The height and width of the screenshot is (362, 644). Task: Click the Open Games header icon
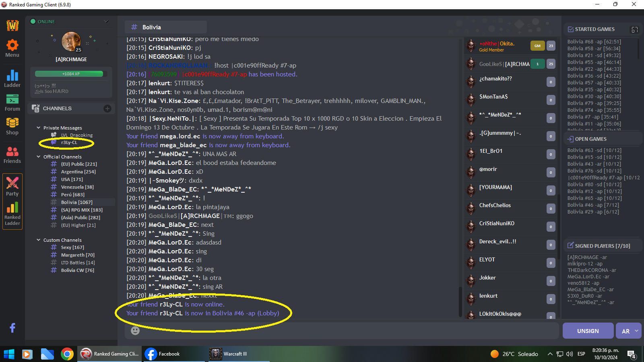[x=571, y=139]
